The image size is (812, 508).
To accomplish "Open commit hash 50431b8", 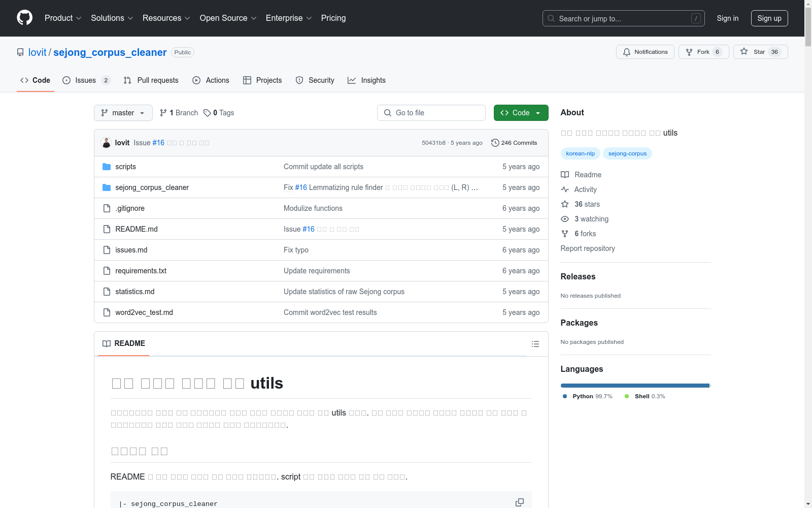I will pyautogui.click(x=433, y=143).
